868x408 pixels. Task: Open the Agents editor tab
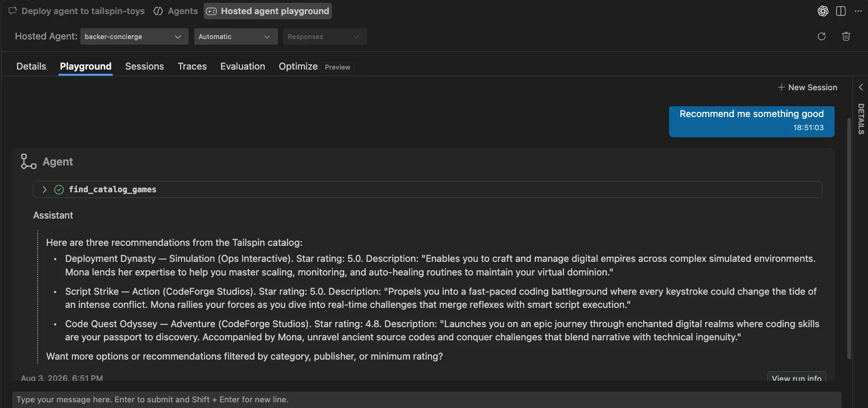click(176, 11)
